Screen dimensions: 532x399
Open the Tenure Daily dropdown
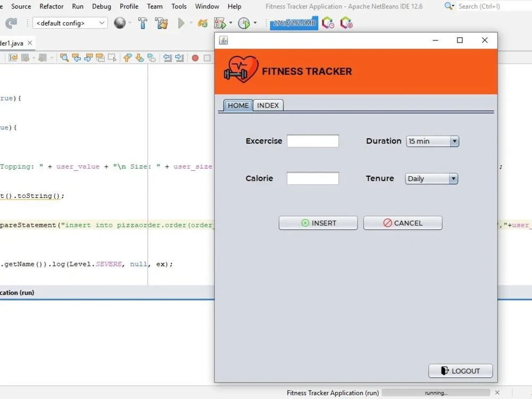(431, 178)
